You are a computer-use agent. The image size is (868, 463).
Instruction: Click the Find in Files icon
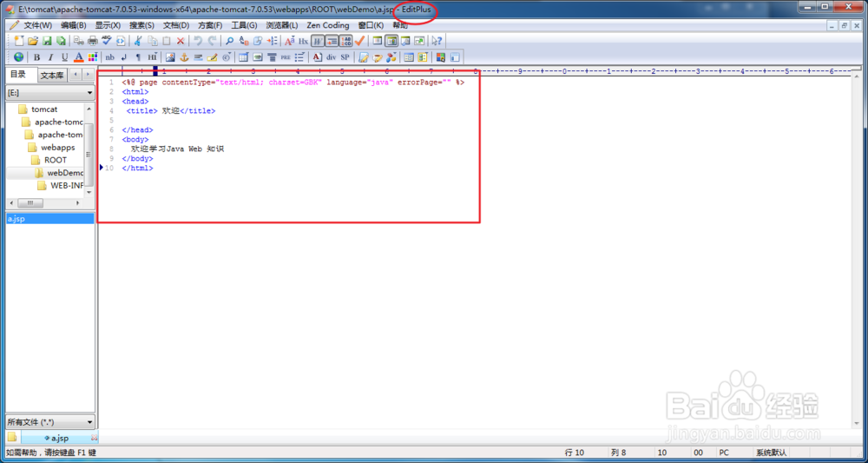coord(258,41)
